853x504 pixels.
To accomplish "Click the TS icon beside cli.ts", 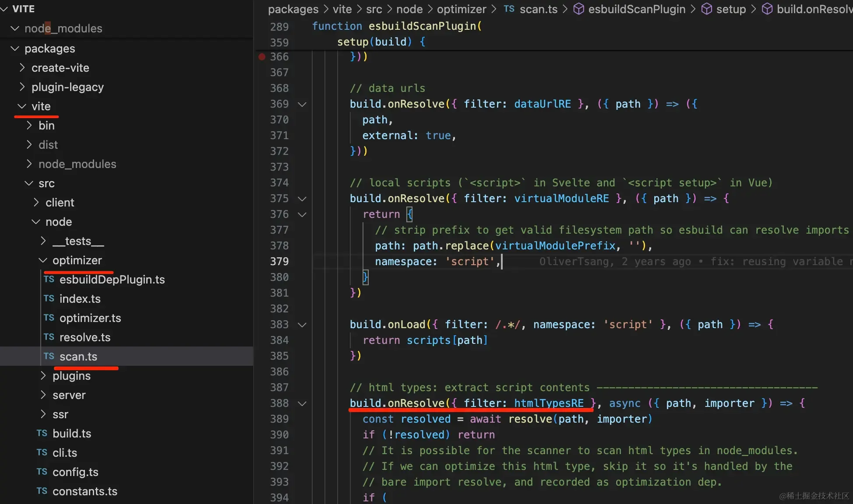I will [x=42, y=452].
